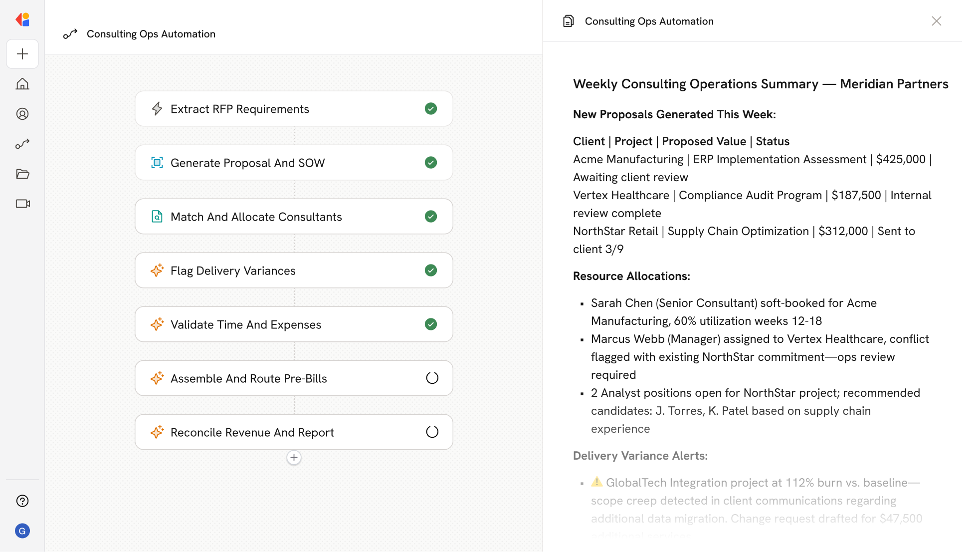Open the profile icon in sidebar
This screenshot has height=552, width=980.
(x=22, y=114)
